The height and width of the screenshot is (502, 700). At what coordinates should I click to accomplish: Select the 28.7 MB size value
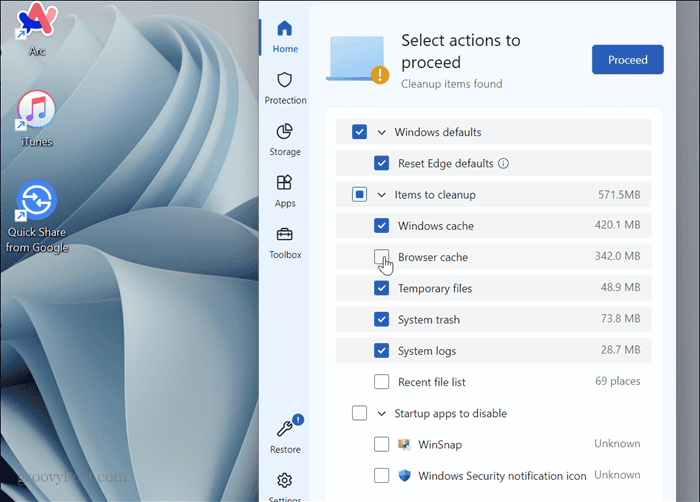click(620, 350)
